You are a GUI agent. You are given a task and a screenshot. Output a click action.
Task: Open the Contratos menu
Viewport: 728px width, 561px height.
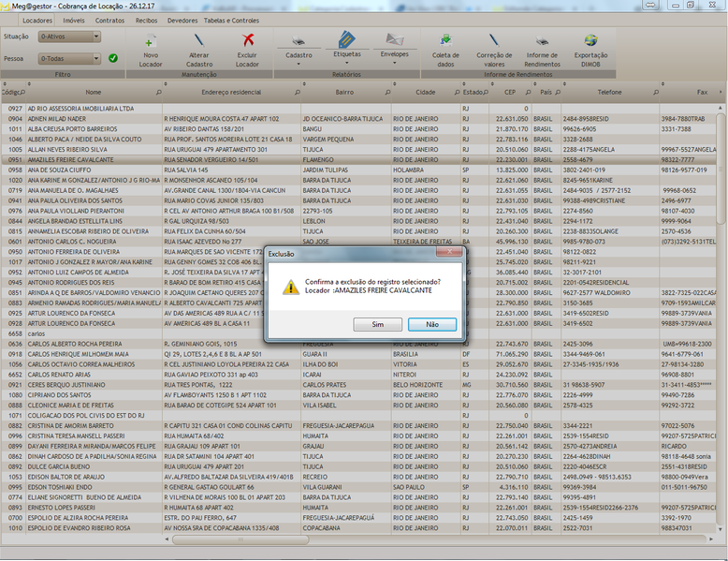point(109,19)
